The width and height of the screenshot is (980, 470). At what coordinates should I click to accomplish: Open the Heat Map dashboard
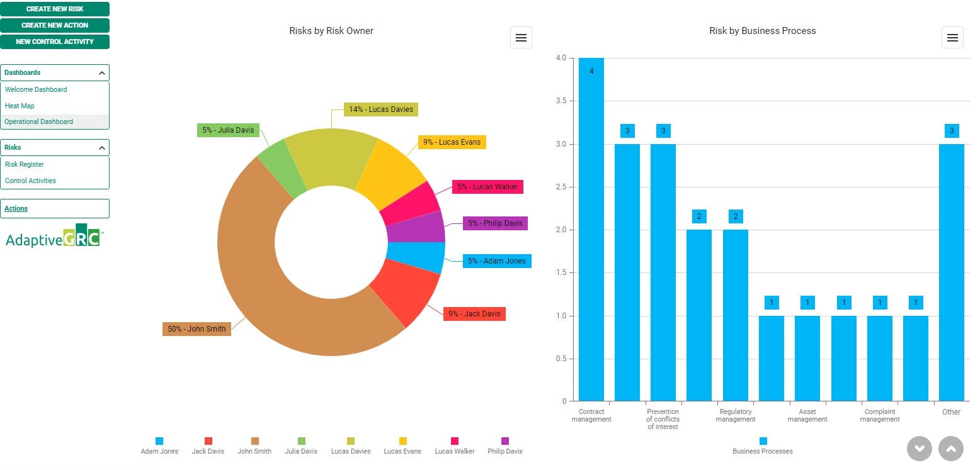click(x=20, y=106)
